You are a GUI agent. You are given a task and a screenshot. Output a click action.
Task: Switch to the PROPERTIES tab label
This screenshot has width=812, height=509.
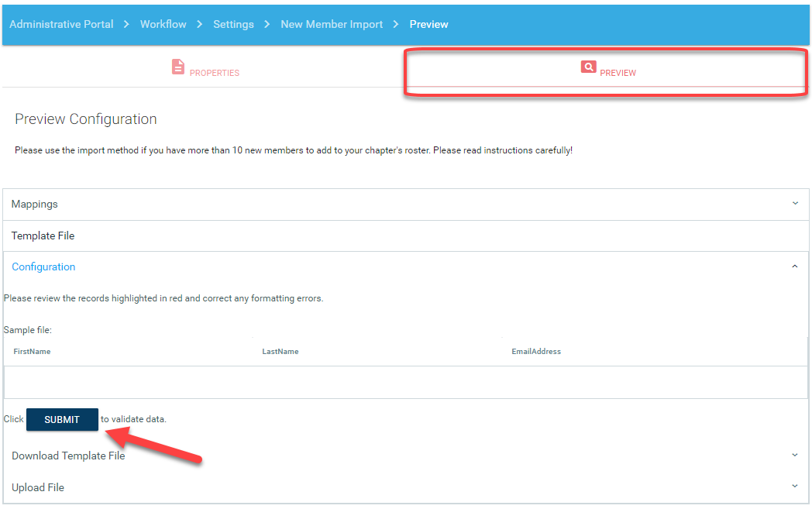tap(215, 73)
